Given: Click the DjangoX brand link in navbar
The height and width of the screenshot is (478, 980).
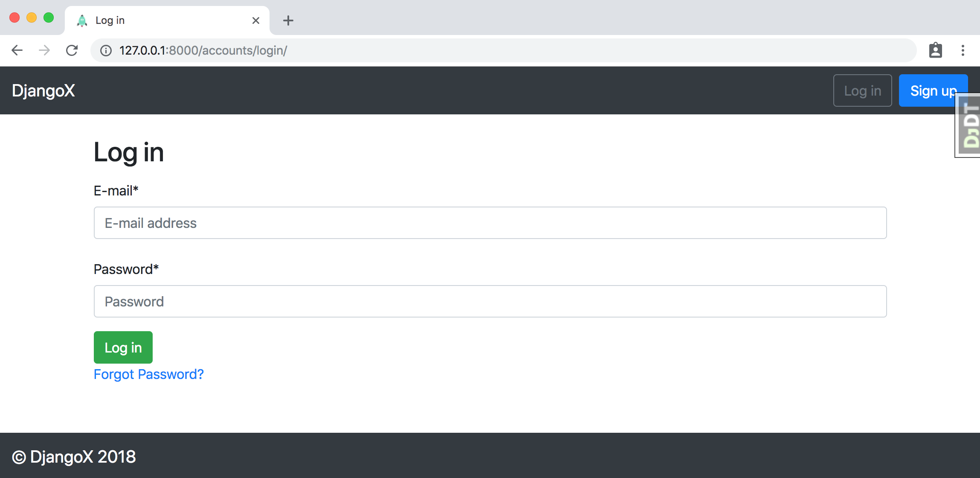Looking at the screenshot, I should [43, 90].
